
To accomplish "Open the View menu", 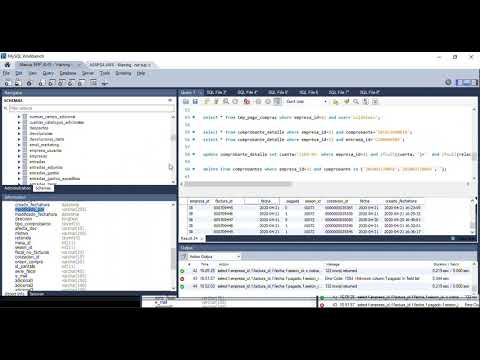I will click(x=33, y=73).
